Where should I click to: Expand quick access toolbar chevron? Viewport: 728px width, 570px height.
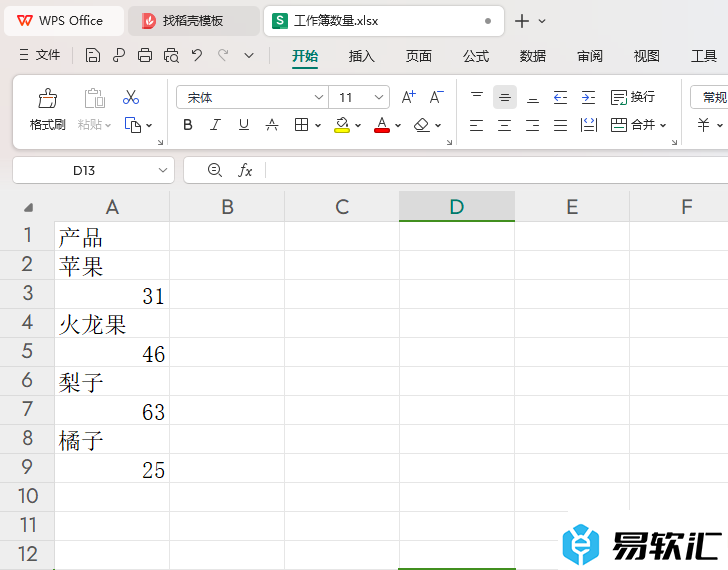click(249, 56)
